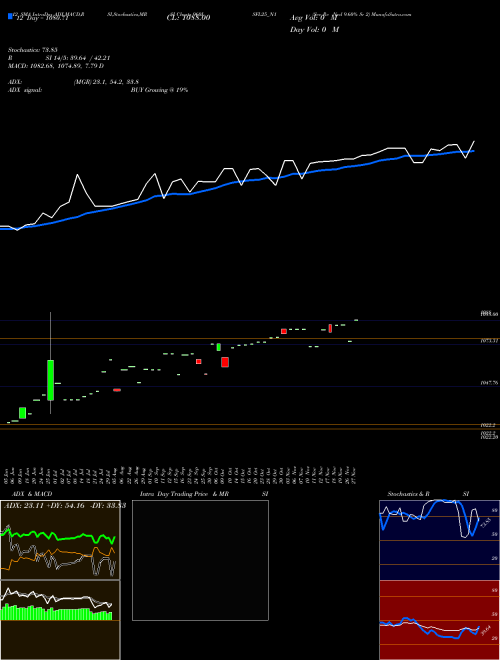Select the 'ADX signal:' label
This screenshot has height=660, width=500.
[25, 90]
